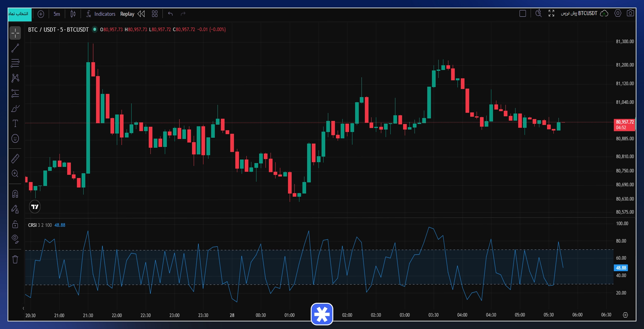This screenshot has width=644, height=329.
Task: Click the CRSI 3 2 100 indicator label
Action: tap(40, 225)
